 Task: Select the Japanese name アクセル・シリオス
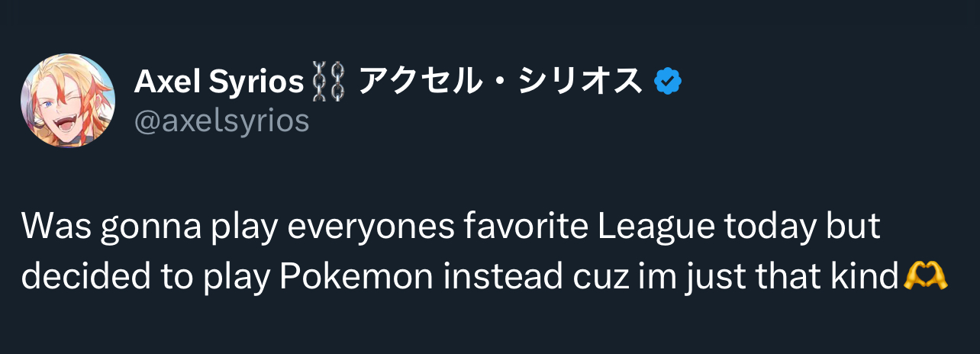click(500, 82)
